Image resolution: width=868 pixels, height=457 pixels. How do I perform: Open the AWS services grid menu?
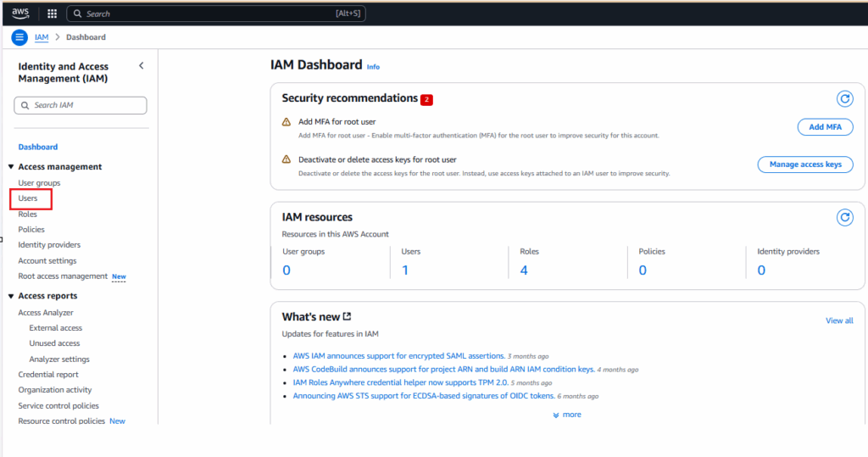pyautogui.click(x=52, y=14)
